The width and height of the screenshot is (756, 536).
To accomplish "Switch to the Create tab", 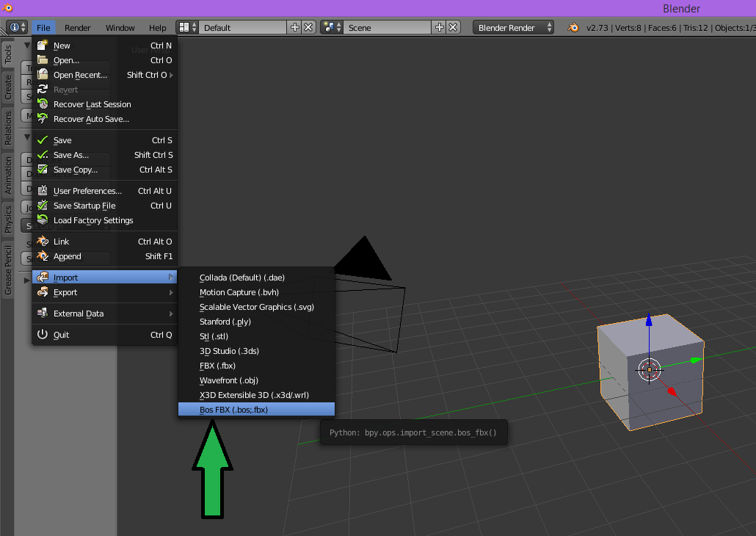I will pyautogui.click(x=8, y=87).
